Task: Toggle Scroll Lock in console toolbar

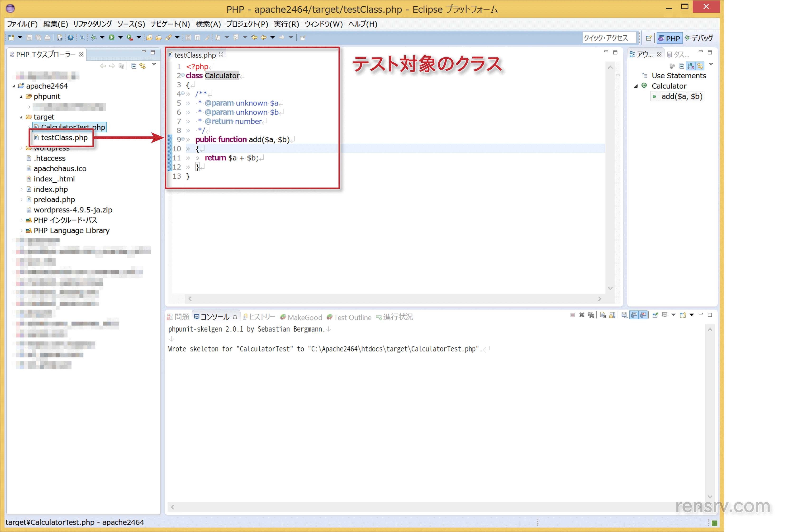Action: 613,315
